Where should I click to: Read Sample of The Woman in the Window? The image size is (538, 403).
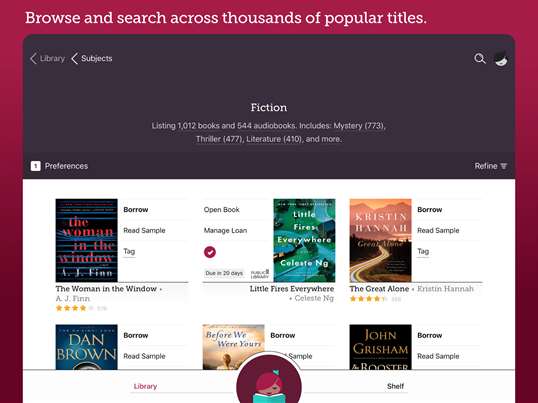tap(144, 230)
